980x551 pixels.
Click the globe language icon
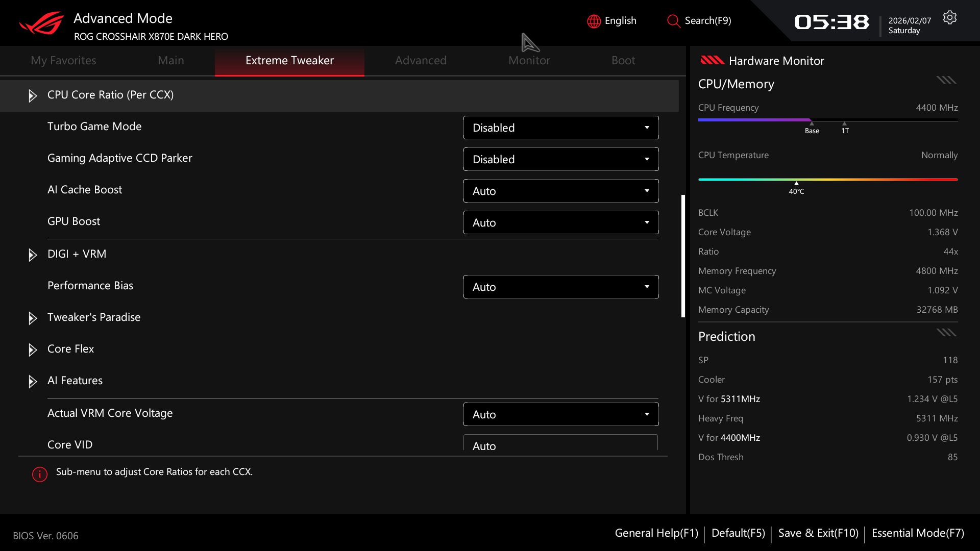pyautogui.click(x=594, y=21)
